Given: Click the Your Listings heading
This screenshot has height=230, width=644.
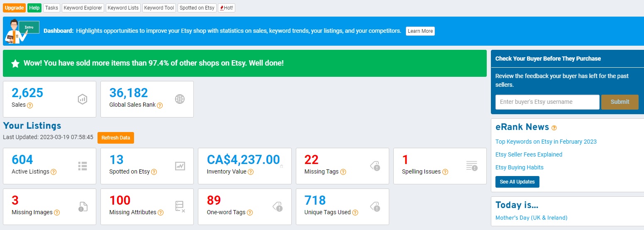Looking at the screenshot, I should [32, 126].
